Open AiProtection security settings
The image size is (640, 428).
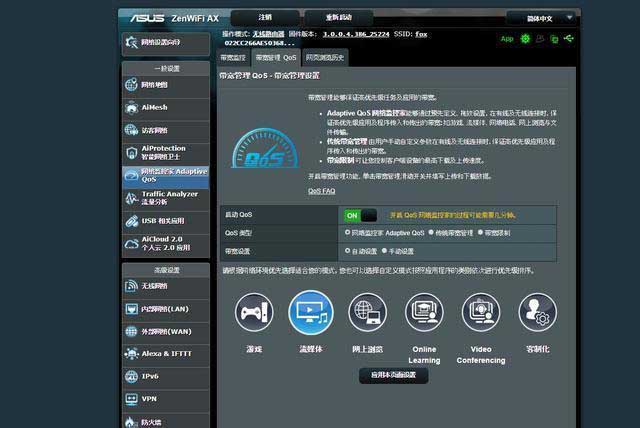[x=166, y=153]
